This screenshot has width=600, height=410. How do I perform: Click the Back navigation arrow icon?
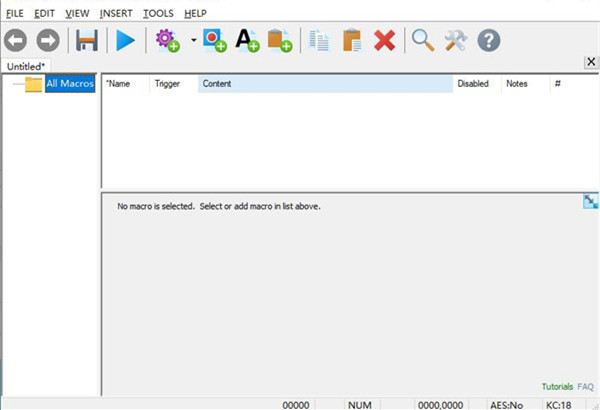16,40
